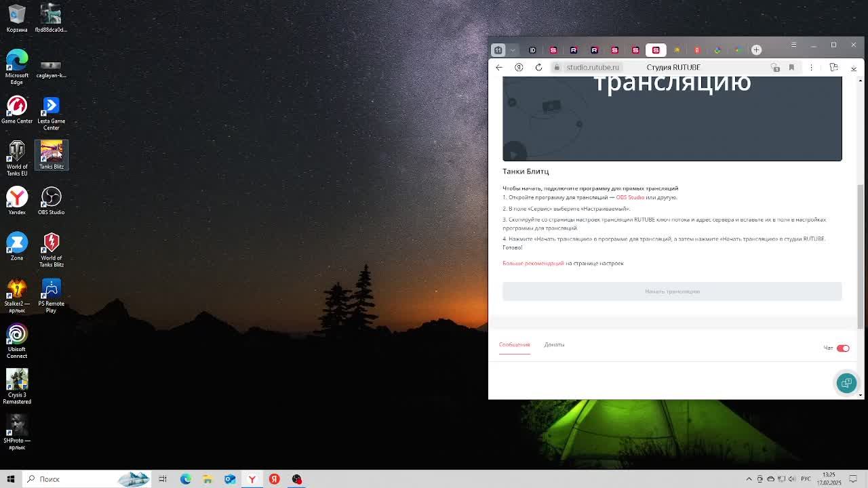The image size is (868, 488).
Task: Go back in the browser
Action: [499, 67]
